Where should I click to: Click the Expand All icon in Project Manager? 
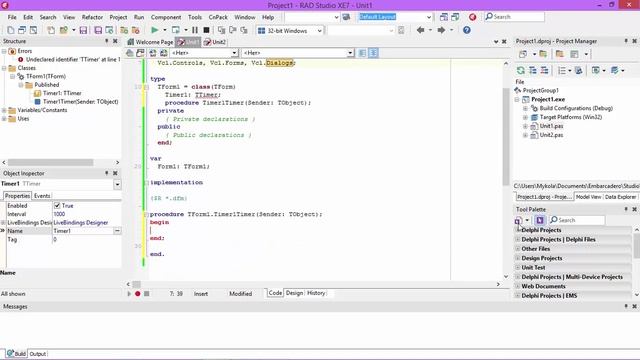533,71
